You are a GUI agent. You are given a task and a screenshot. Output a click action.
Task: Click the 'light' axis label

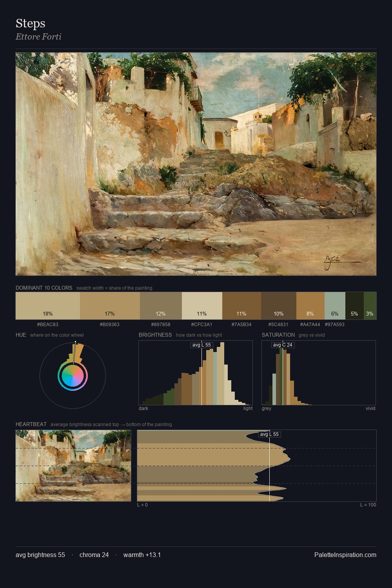click(x=248, y=408)
